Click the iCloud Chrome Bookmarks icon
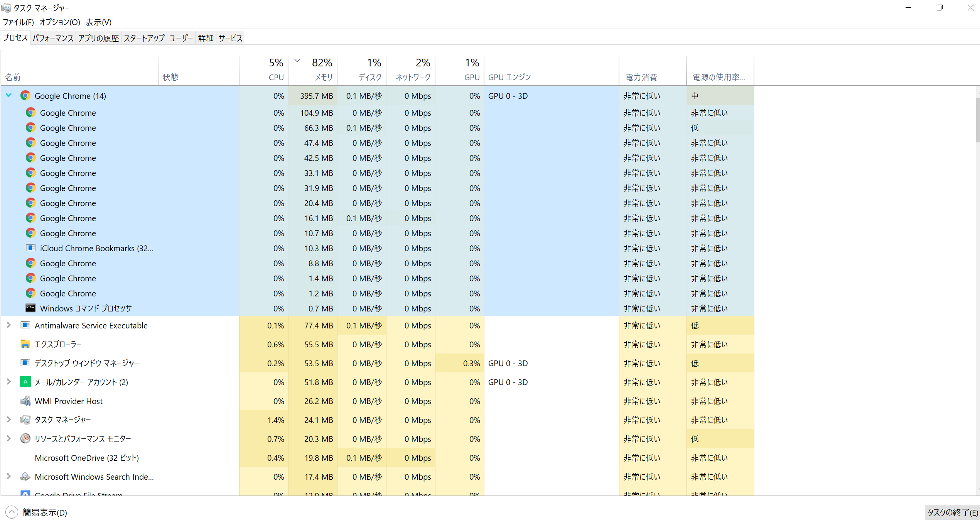This screenshot has height=521, width=980. pos(30,248)
